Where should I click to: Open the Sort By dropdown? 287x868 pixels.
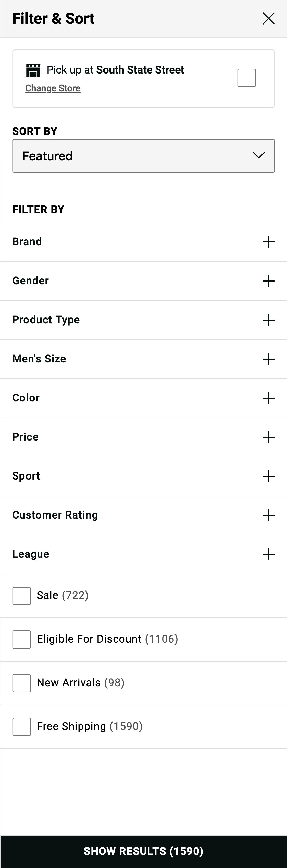(x=143, y=155)
